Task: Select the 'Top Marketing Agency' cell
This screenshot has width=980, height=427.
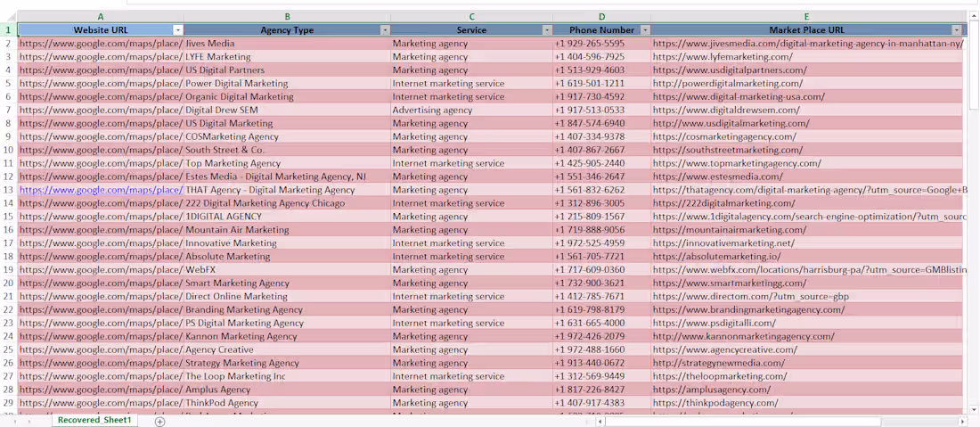Action: click(287, 163)
